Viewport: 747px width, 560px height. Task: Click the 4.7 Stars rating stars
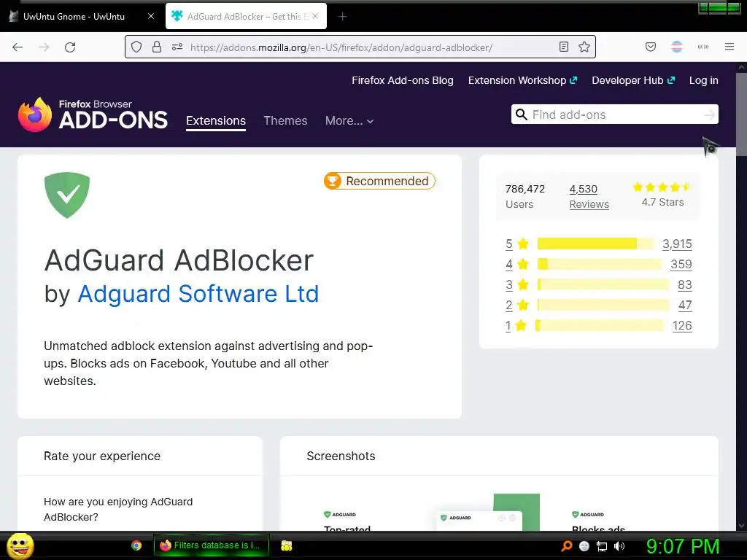coord(661,187)
